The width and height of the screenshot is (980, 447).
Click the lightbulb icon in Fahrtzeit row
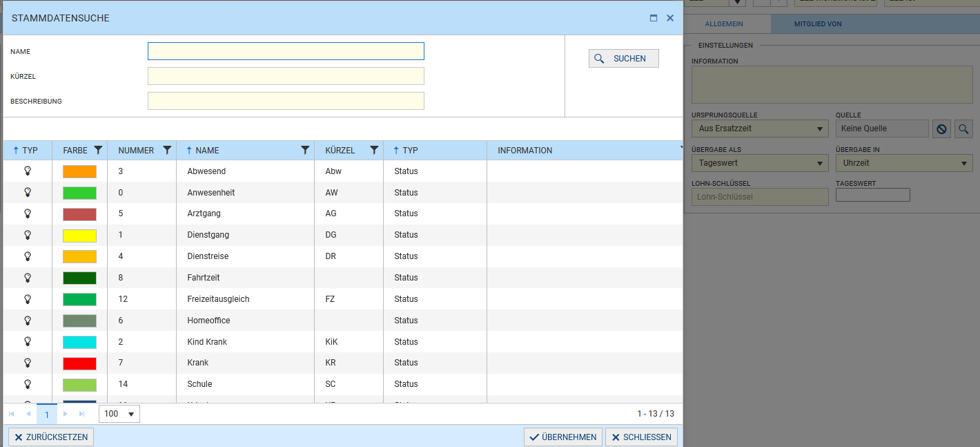coord(28,278)
